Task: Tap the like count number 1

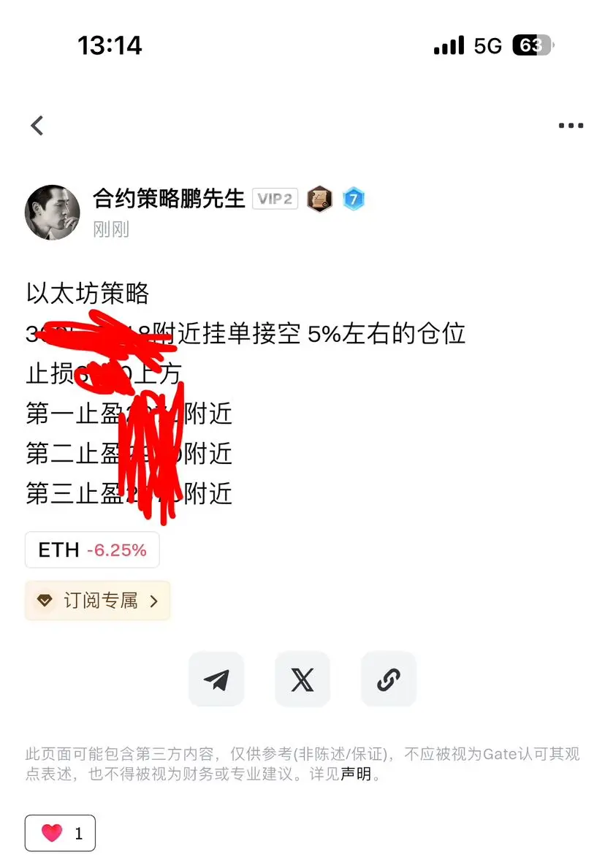Action: click(x=79, y=833)
